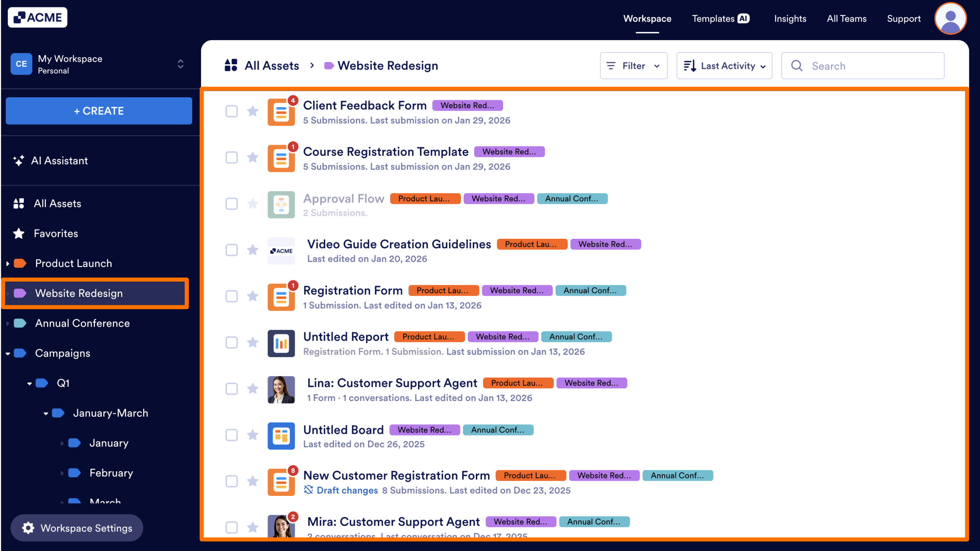Click the Draft changes link
The image size is (980, 551).
point(347,491)
